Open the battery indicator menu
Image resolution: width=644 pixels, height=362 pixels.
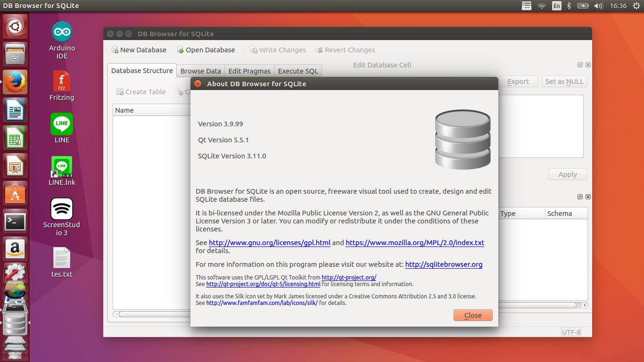[583, 6]
